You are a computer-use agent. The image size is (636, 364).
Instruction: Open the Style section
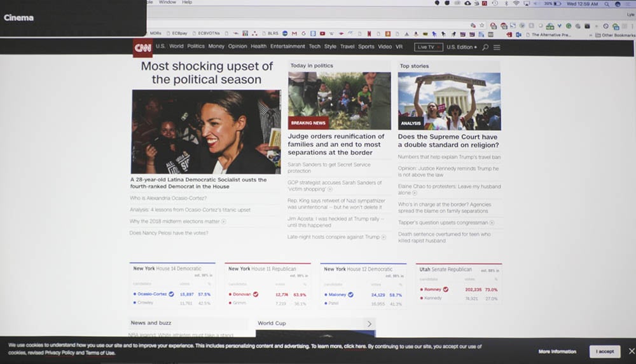[x=330, y=46]
